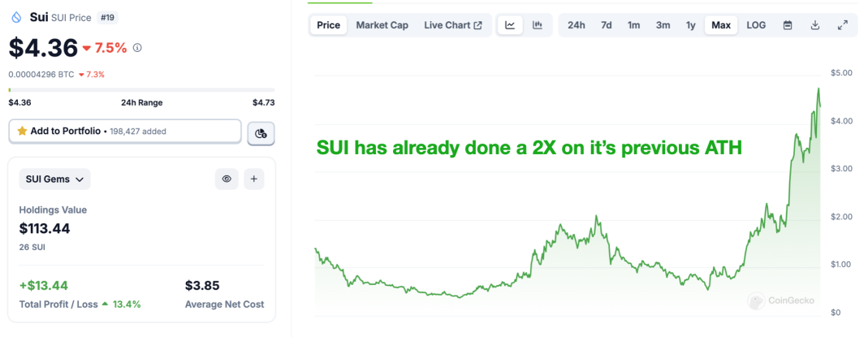Expand the SUI Gems portfolio dropdown
Screen dimensions: 868x337
click(x=54, y=179)
